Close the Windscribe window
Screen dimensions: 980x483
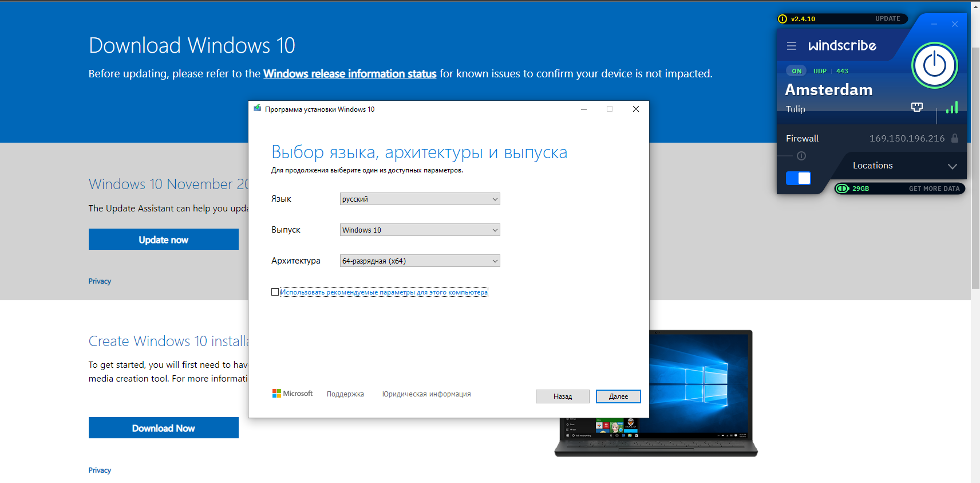tap(955, 24)
